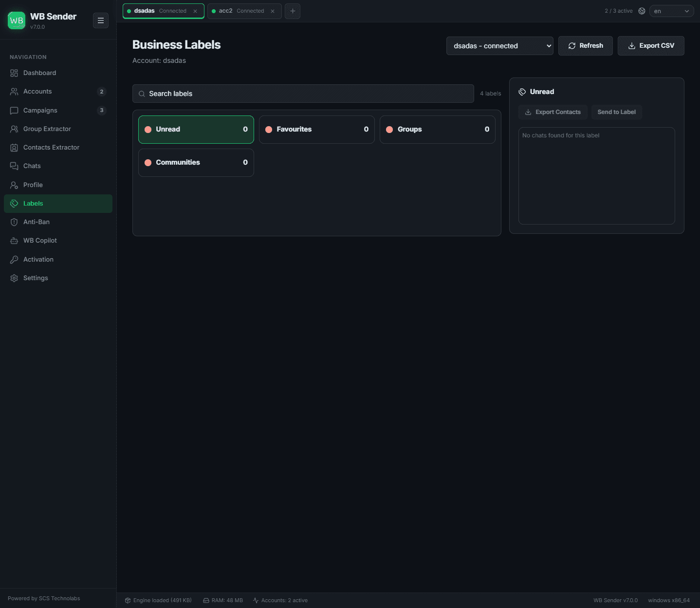Screen dimensions: 700x608
Task: Click the Accounts: 2 active status entry
Action: coord(280,600)
